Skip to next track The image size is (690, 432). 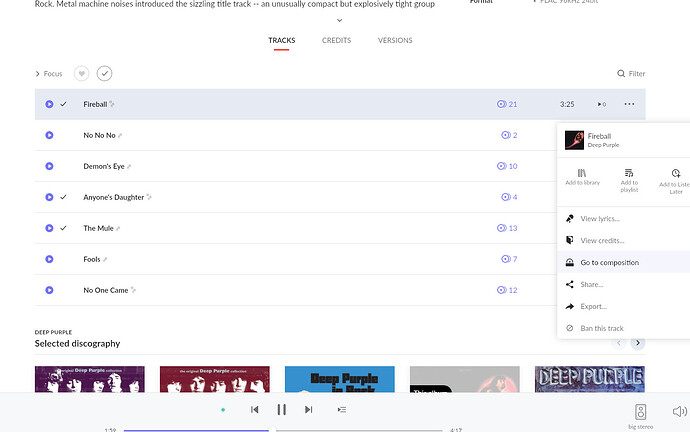coord(308,410)
